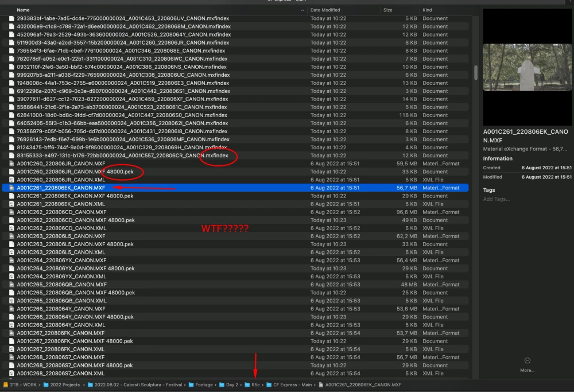Add a tag in the Add Tags field
574x392 pixels.
(x=497, y=199)
